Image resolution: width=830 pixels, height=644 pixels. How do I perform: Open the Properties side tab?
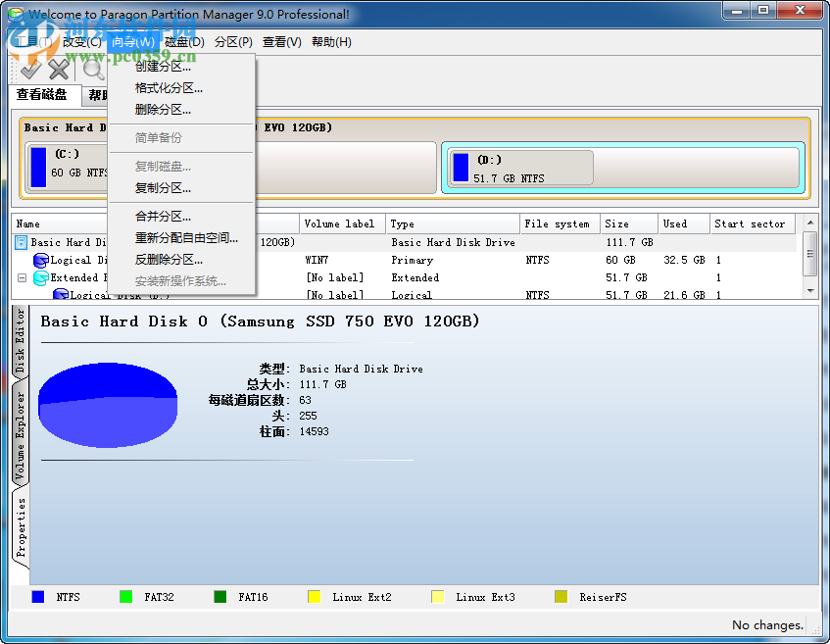coord(21,527)
